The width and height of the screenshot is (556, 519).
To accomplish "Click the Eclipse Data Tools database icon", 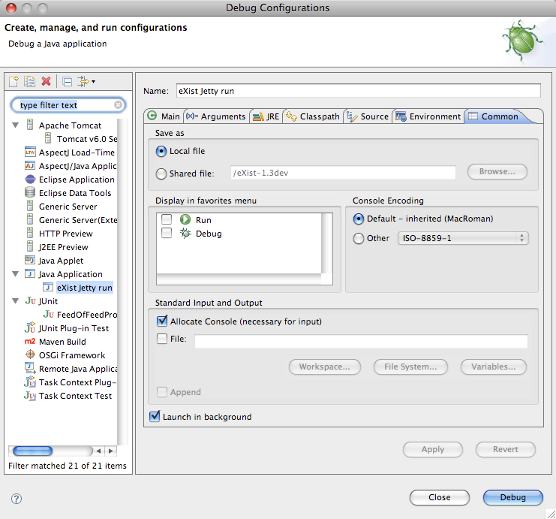I will pyautogui.click(x=30, y=192).
